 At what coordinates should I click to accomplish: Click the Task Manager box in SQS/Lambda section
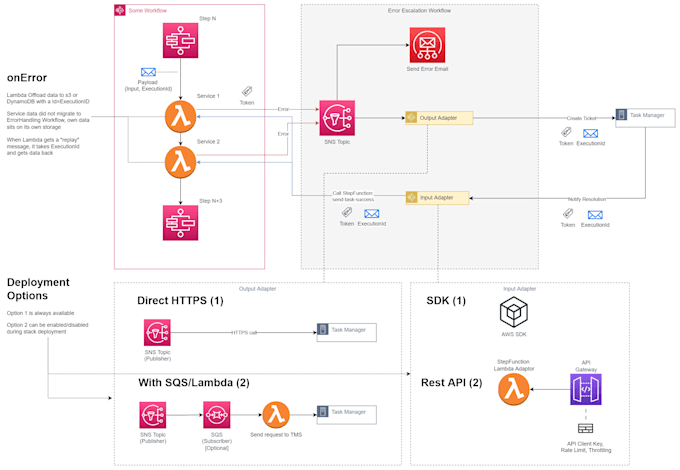[347, 415]
